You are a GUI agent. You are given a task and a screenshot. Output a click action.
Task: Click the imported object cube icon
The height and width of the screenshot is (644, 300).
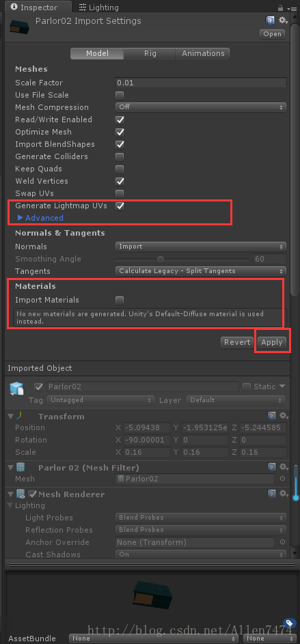[x=17, y=389]
